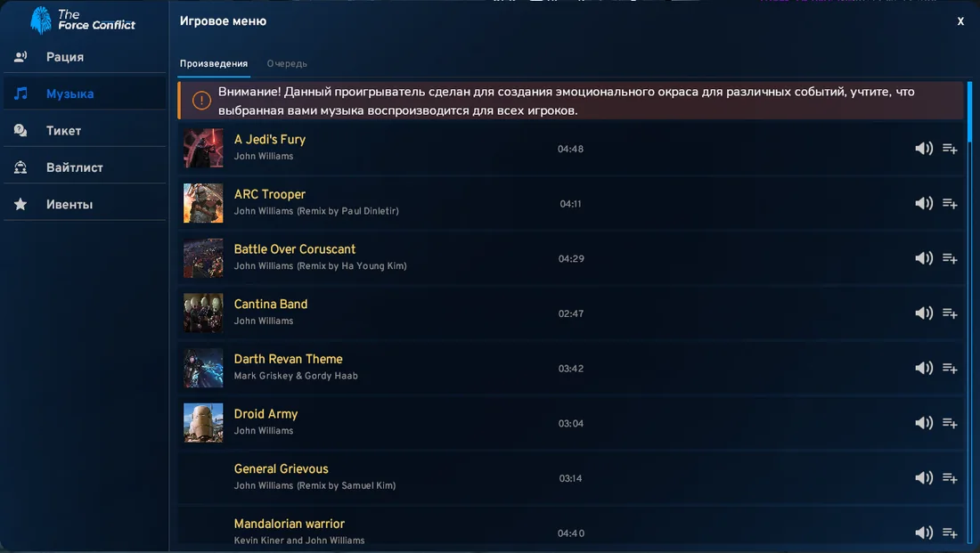This screenshot has width=980, height=553.
Task: Click the orange warning icon in notice
Action: point(201,100)
